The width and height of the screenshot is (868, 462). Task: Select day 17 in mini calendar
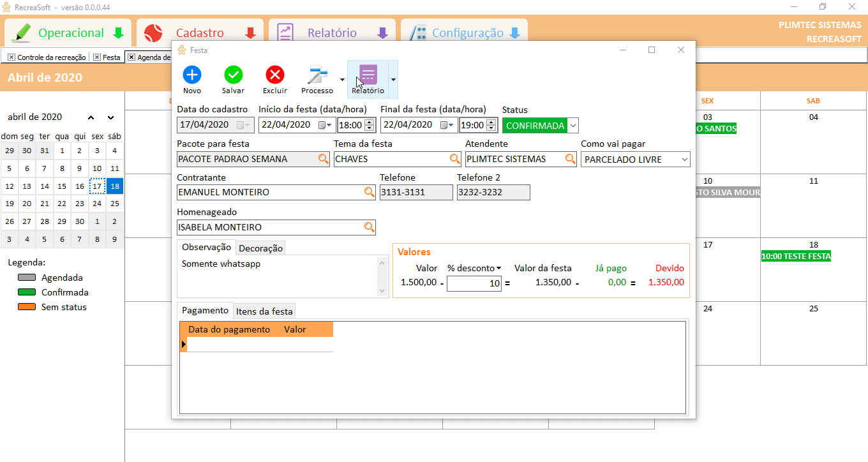(97, 186)
